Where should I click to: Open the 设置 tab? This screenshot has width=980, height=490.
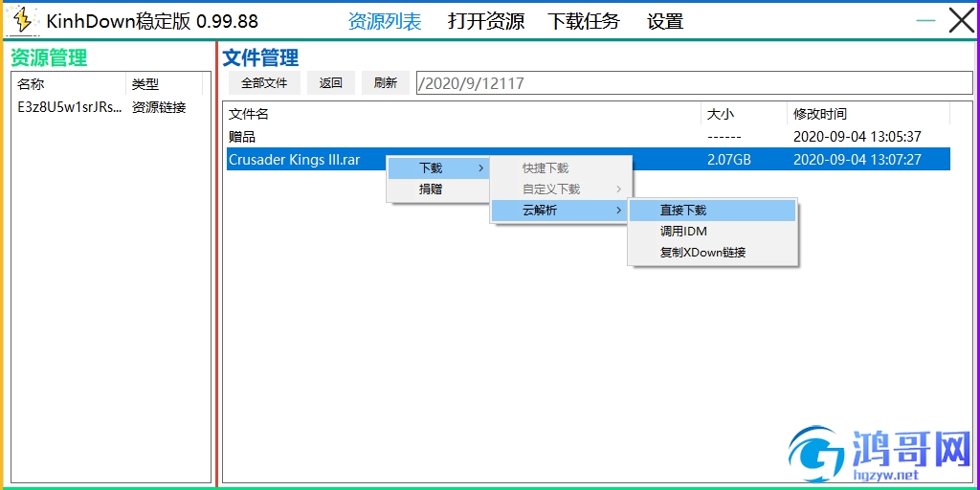coord(665,22)
